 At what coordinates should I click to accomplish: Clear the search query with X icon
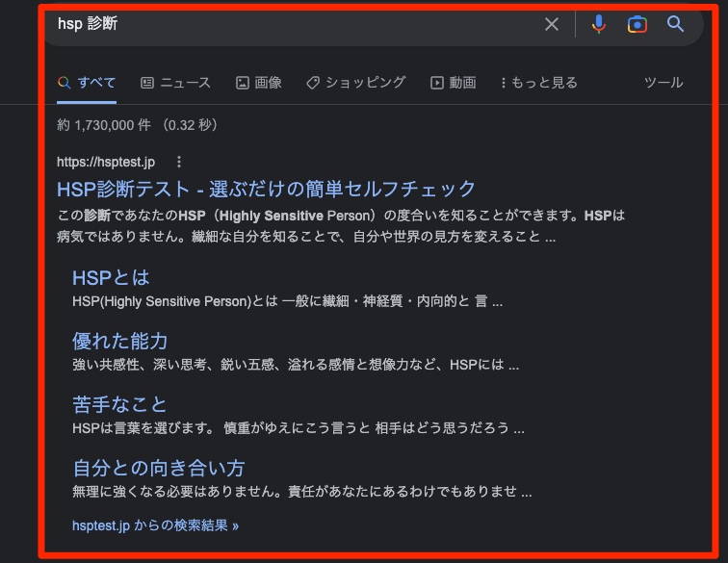coord(551,24)
